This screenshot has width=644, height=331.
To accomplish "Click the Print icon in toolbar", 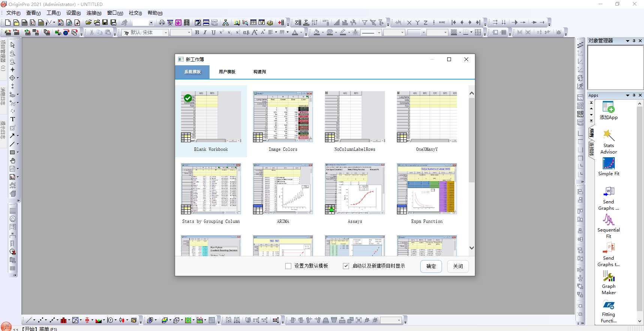I will pyautogui.click(x=162, y=23).
